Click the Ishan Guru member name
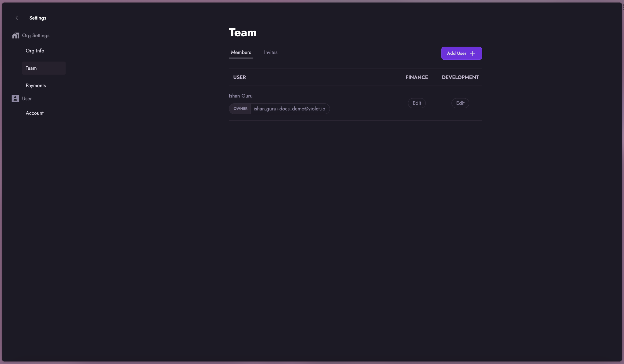The height and width of the screenshot is (364, 624). (240, 96)
